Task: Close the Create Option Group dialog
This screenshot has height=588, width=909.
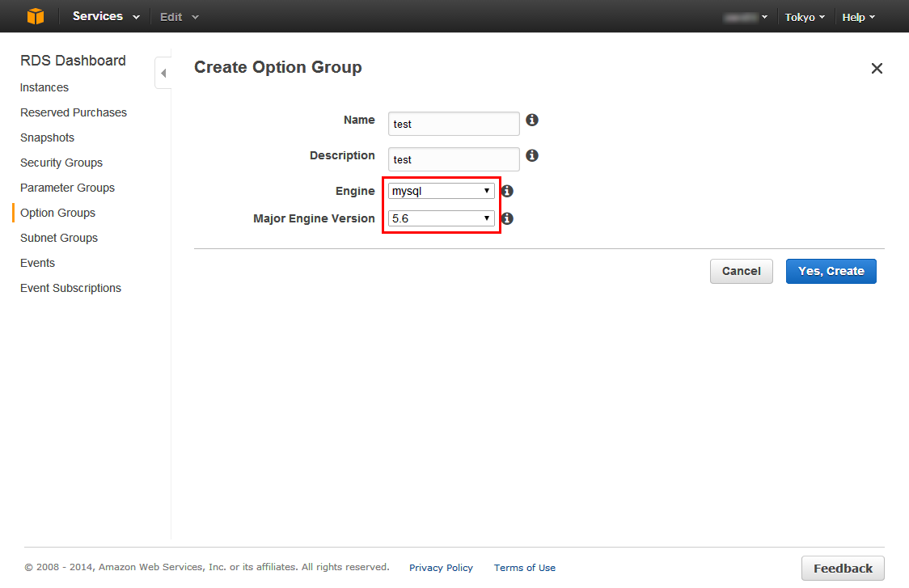Action: [x=877, y=69]
